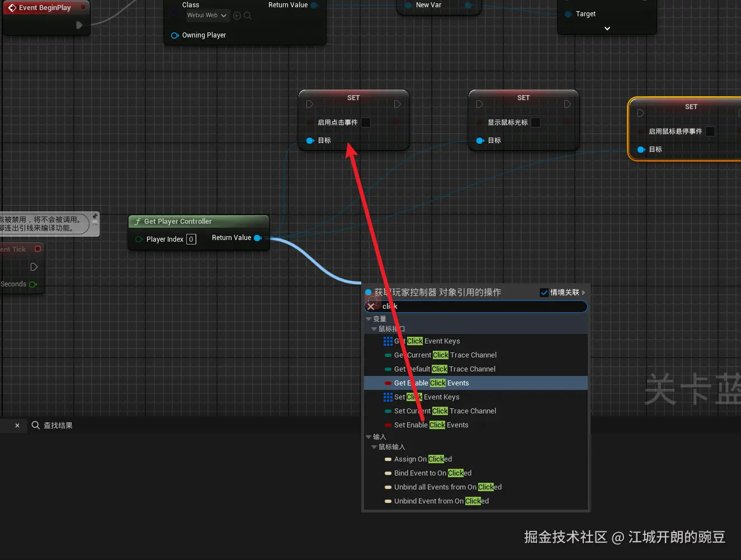Select Assign On Clicked
741x560 pixels.
click(x=476, y=459)
